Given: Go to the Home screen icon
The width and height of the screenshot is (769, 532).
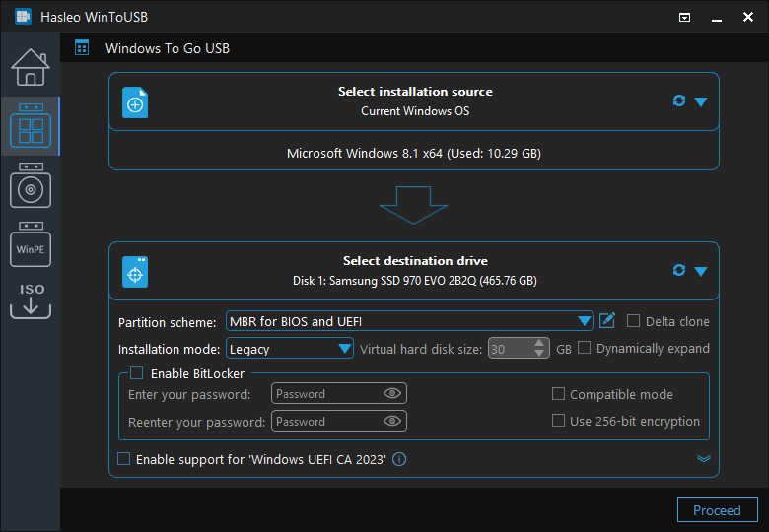Looking at the screenshot, I should 31,67.
